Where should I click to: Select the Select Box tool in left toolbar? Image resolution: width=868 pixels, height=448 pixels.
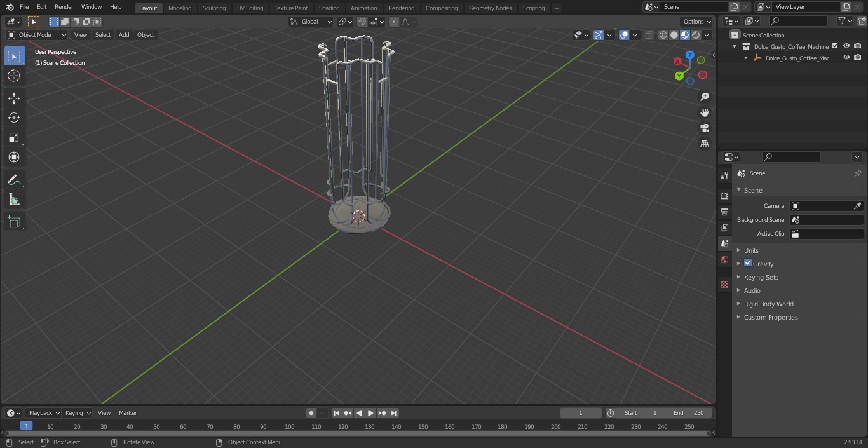pos(14,56)
